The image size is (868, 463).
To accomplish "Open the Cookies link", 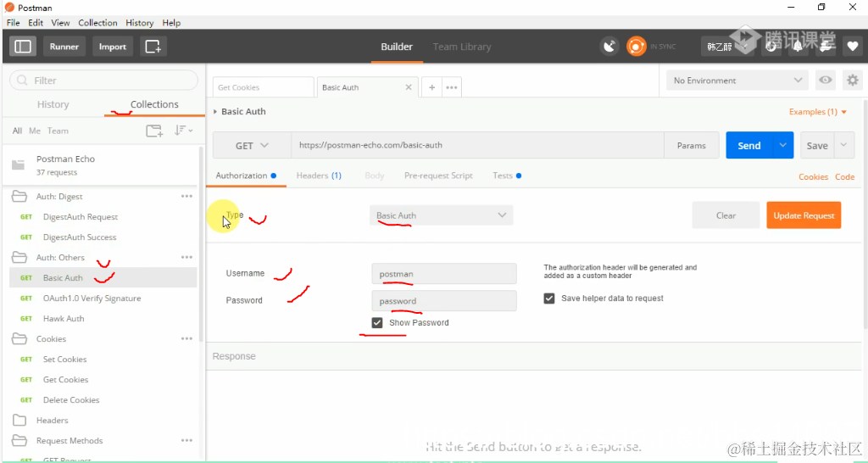I will tap(813, 176).
